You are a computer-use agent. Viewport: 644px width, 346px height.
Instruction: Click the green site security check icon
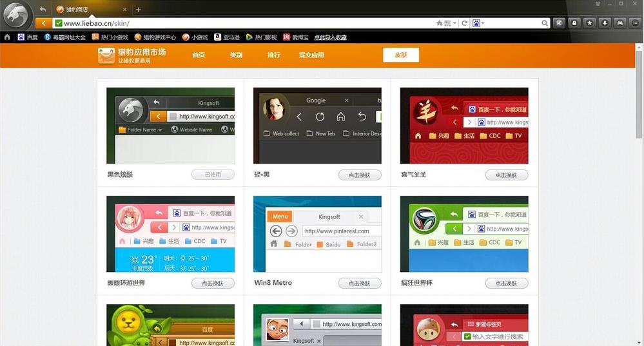(59, 23)
